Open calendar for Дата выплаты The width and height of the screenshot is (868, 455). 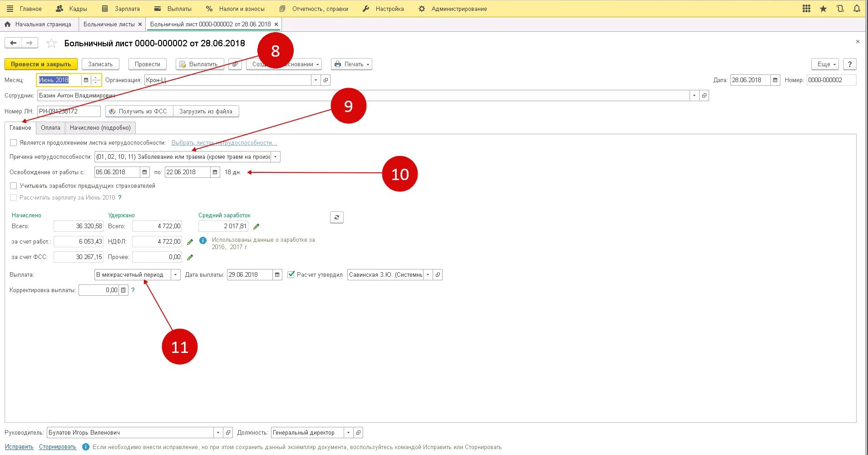[277, 274]
